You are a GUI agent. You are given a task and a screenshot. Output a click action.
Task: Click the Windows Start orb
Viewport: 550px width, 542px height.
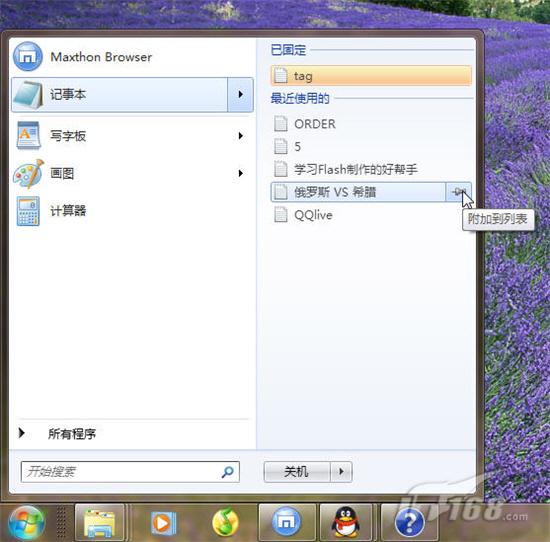coord(26,522)
